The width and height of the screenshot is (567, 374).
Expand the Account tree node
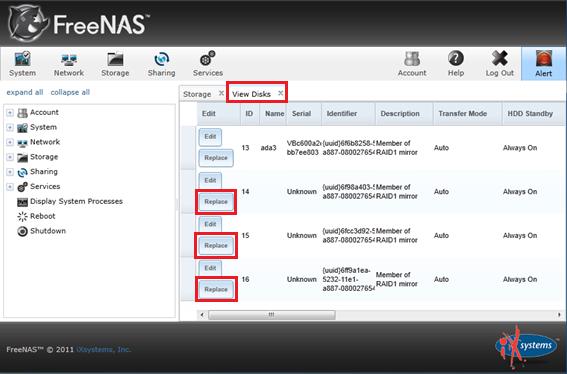tap(10, 112)
